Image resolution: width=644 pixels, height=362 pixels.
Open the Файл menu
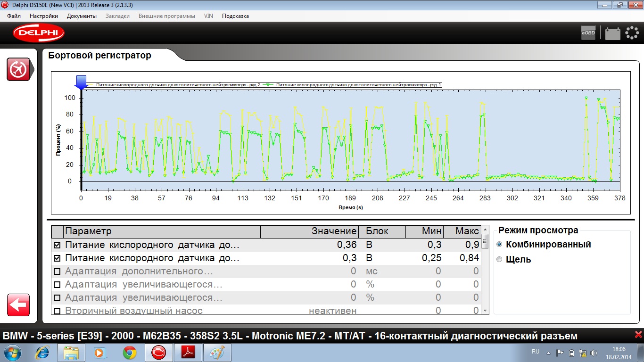(x=14, y=16)
